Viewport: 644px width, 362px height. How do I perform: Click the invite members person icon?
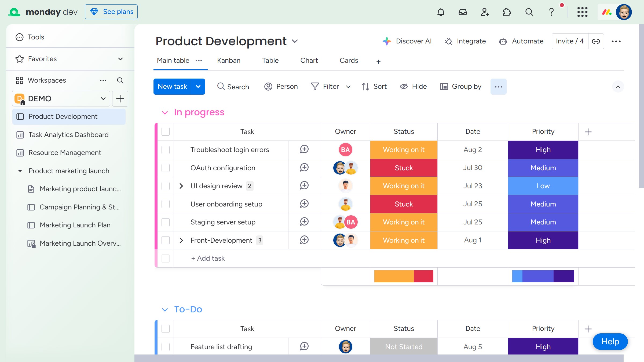485,12
